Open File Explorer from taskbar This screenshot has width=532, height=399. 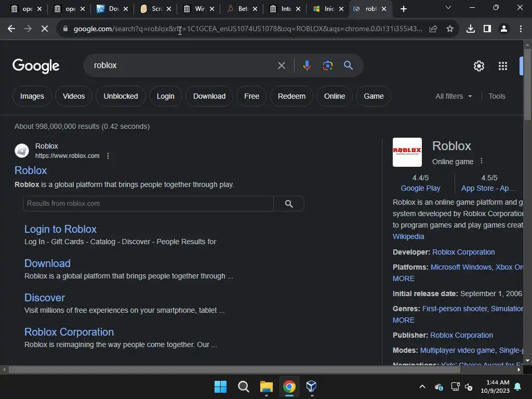click(267, 387)
